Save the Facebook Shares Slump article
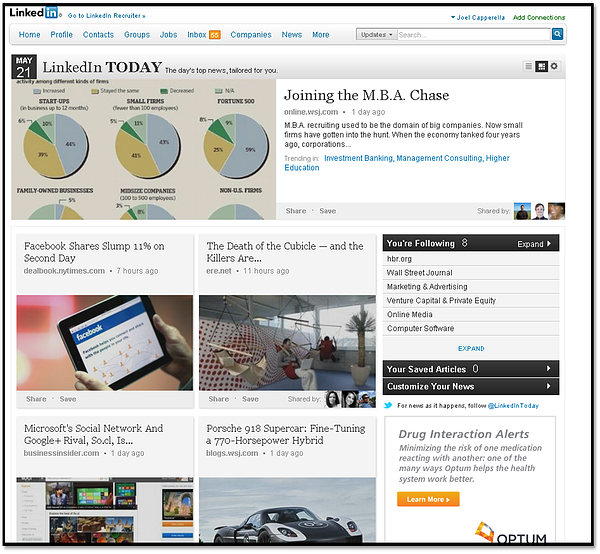The height and width of the screenshot is (554, 600). click(x=68, y=399)
